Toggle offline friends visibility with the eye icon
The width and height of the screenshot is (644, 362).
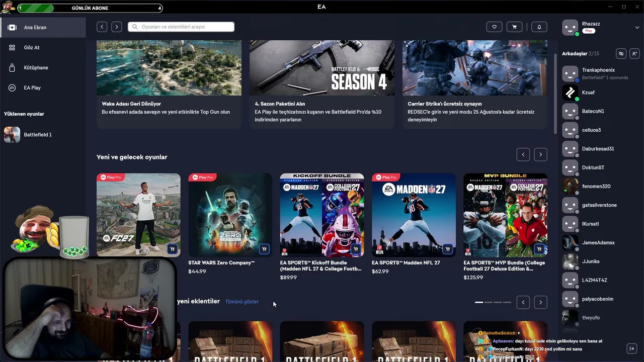pos(621,53)
